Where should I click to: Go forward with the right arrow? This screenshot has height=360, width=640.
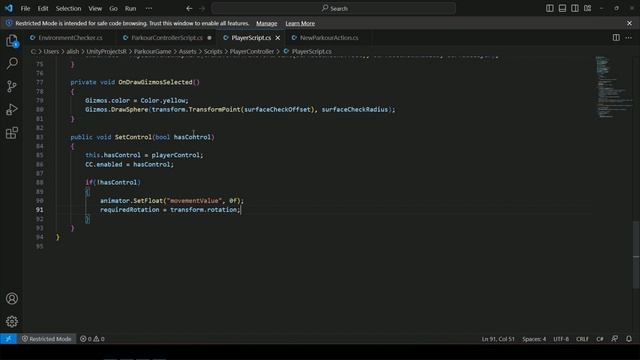click(202, 8)
